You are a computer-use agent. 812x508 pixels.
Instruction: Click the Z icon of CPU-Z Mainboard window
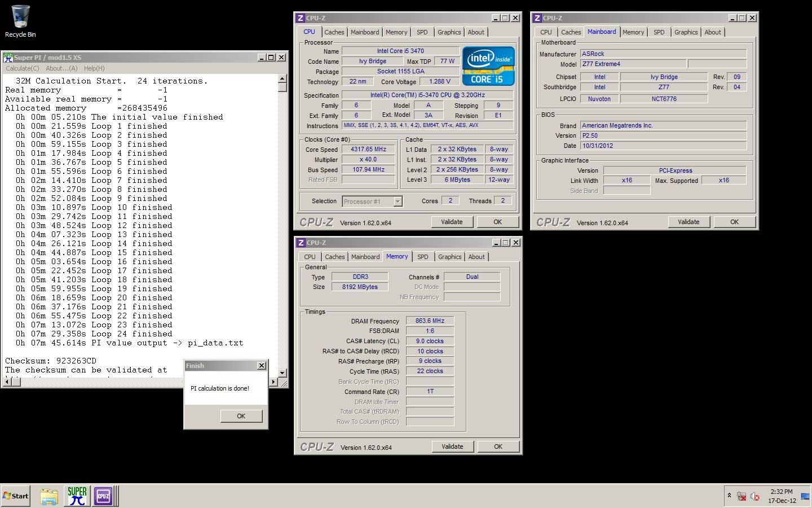pyautogui.click(x=537, y=18)
